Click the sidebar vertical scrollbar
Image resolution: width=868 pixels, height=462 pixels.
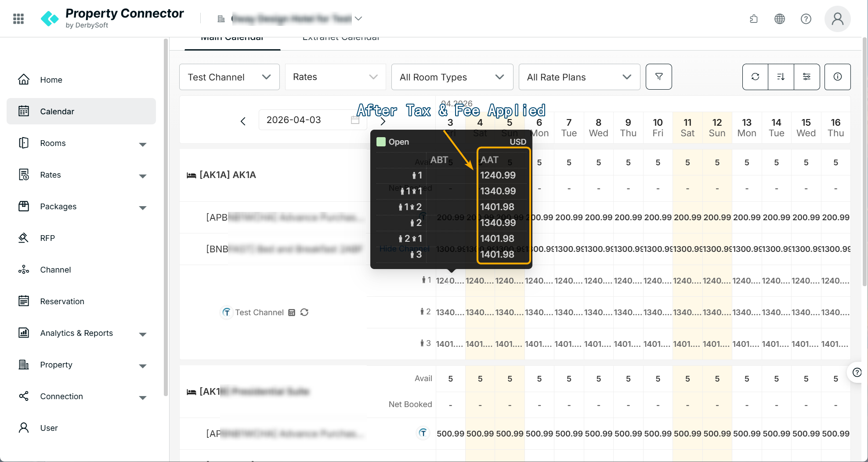(166, 218)
